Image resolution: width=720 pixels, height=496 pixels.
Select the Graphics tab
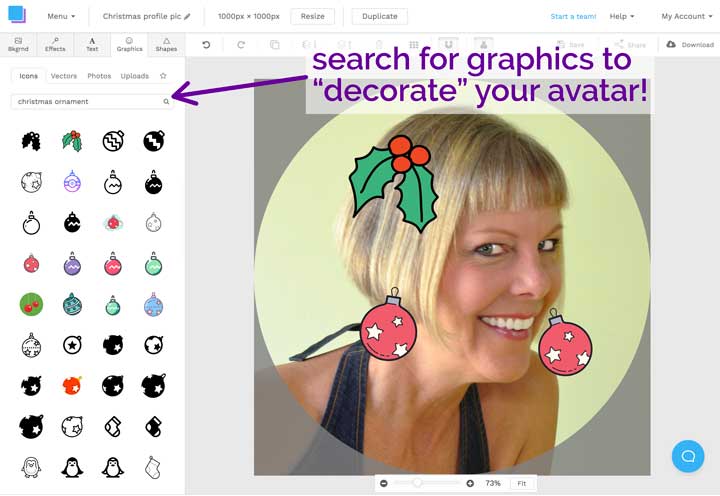click(x=129, y=45)
